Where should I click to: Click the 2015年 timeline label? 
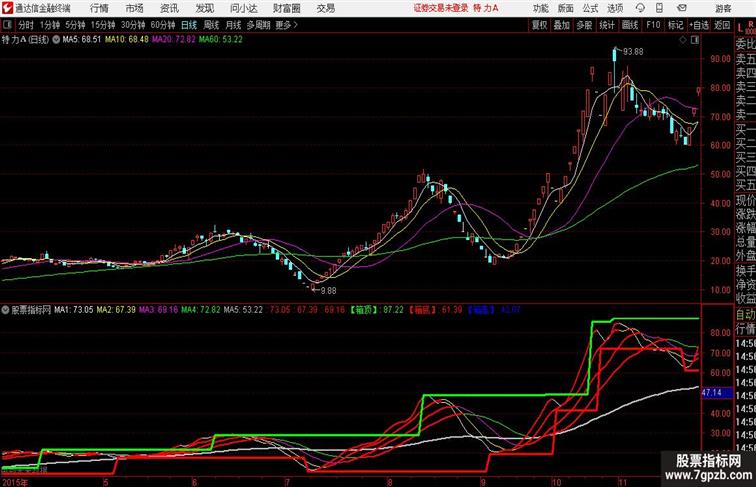(x=14, y=482)
